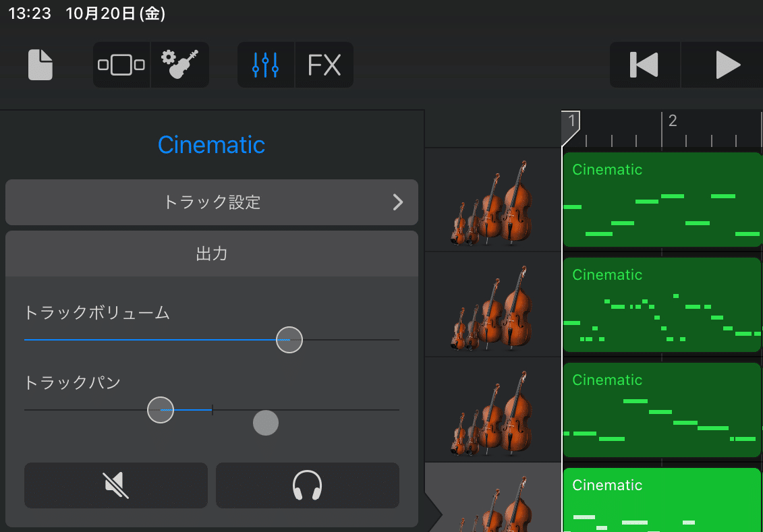The image size is (763, 532).
Task: Toggle the track controls mixer icon
Action: 266,65
